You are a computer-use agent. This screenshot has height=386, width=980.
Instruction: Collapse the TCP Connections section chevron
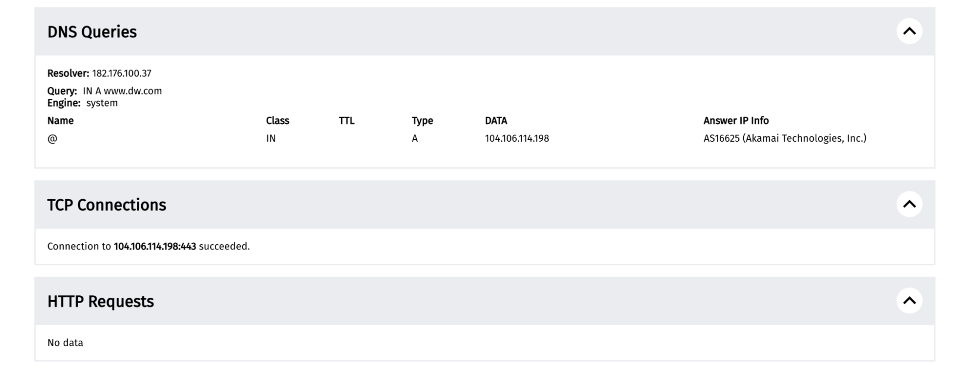[909, 204]
